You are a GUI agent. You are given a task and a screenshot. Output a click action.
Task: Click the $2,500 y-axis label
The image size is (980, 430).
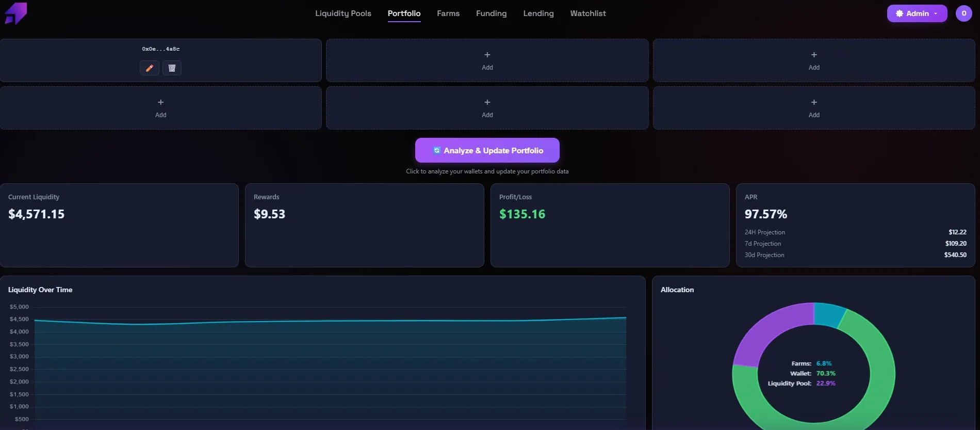[19, 369]
